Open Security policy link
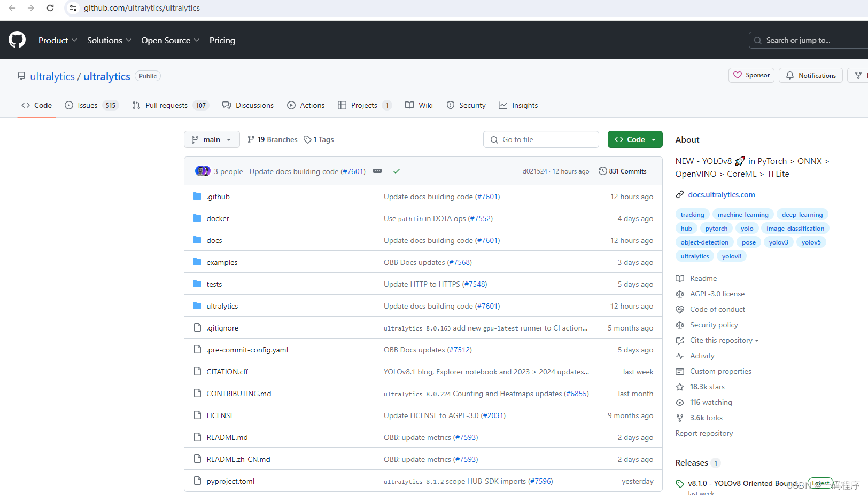The width and height of the screenshot is (868, 495). pos(714,325)
